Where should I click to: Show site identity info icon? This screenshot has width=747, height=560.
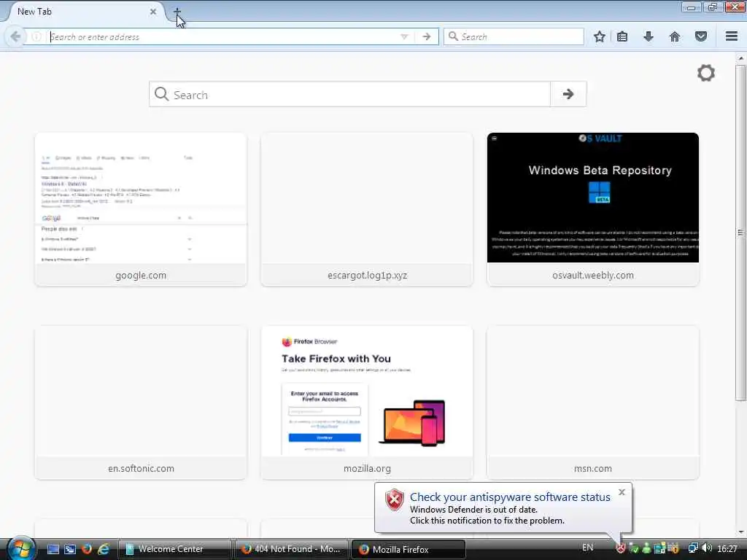(x=36, y=36)
